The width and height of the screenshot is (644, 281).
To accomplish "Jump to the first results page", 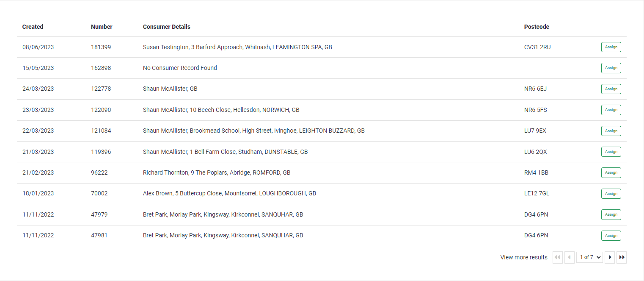I will (x=558, y=257).
